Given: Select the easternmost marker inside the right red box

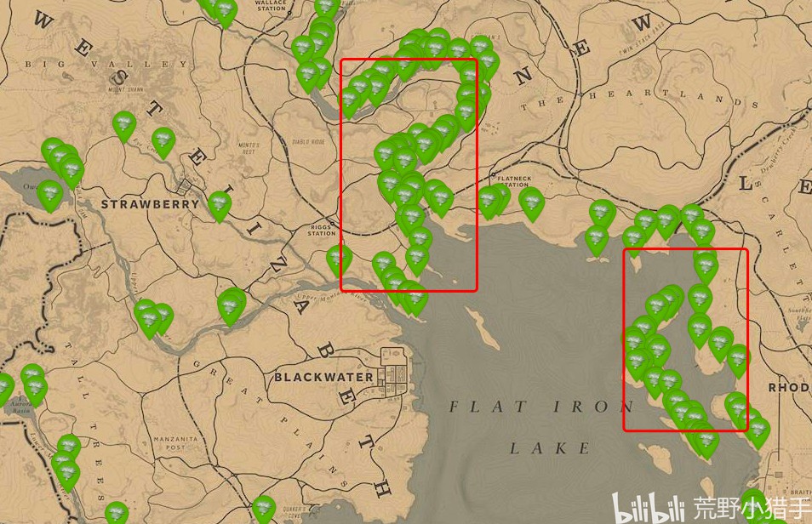Looking at the screenshot, I should [x=738, y=361].
